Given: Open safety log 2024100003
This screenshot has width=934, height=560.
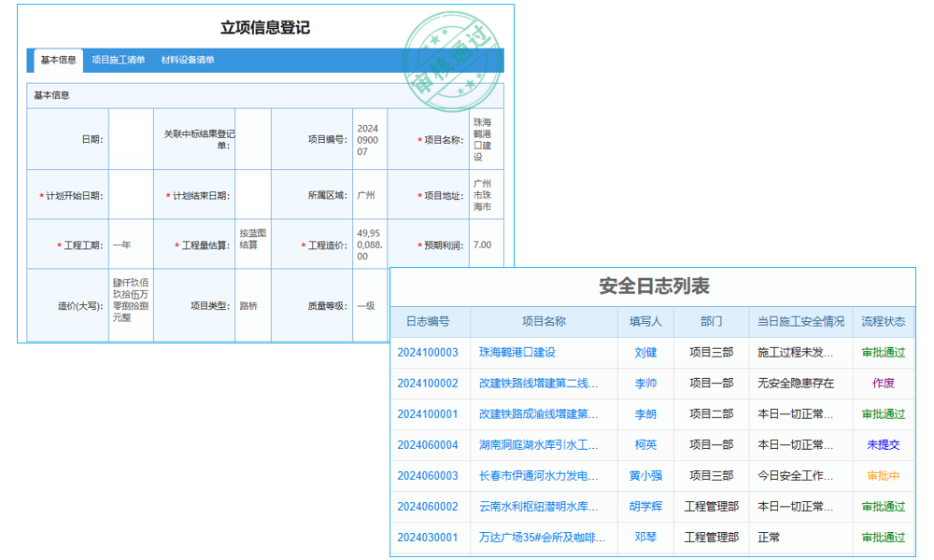Looking at the screenshot, I should 429,352.
